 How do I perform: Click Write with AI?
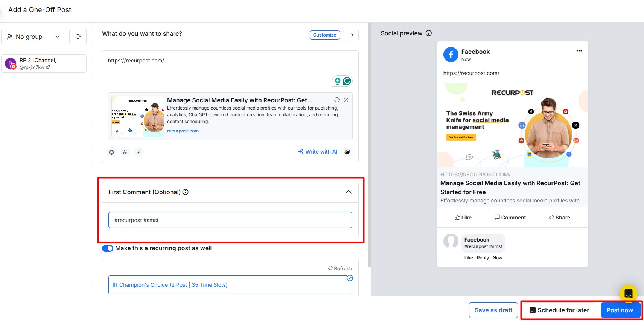(x=318, y=152)
